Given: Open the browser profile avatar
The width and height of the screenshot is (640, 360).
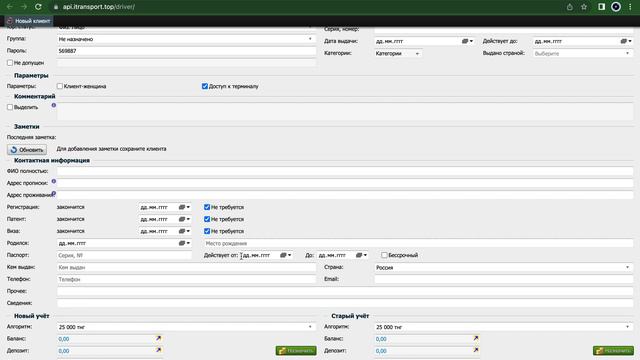Looking at the screenshot, I should (x=616, y=7).
